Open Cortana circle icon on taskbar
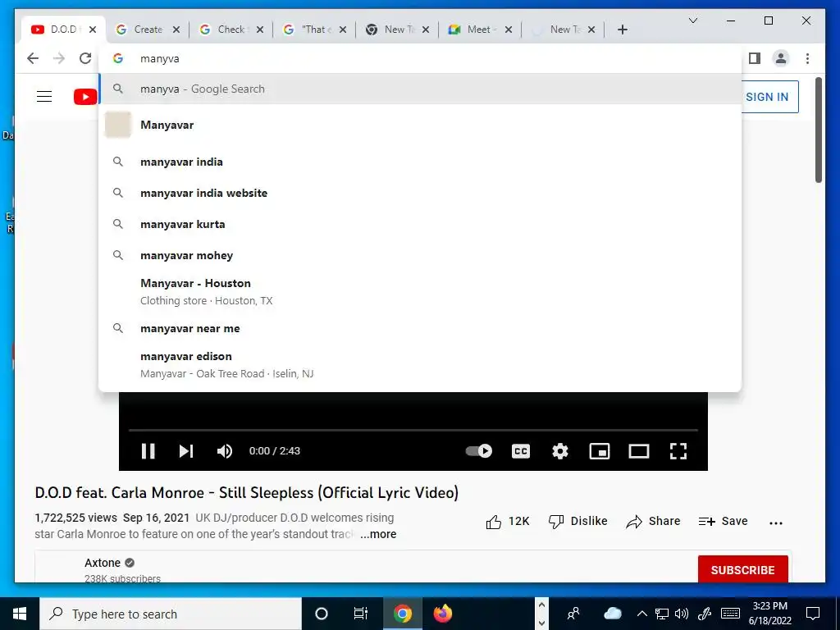Viewport: 840px width, 630px height. [322, 614]
